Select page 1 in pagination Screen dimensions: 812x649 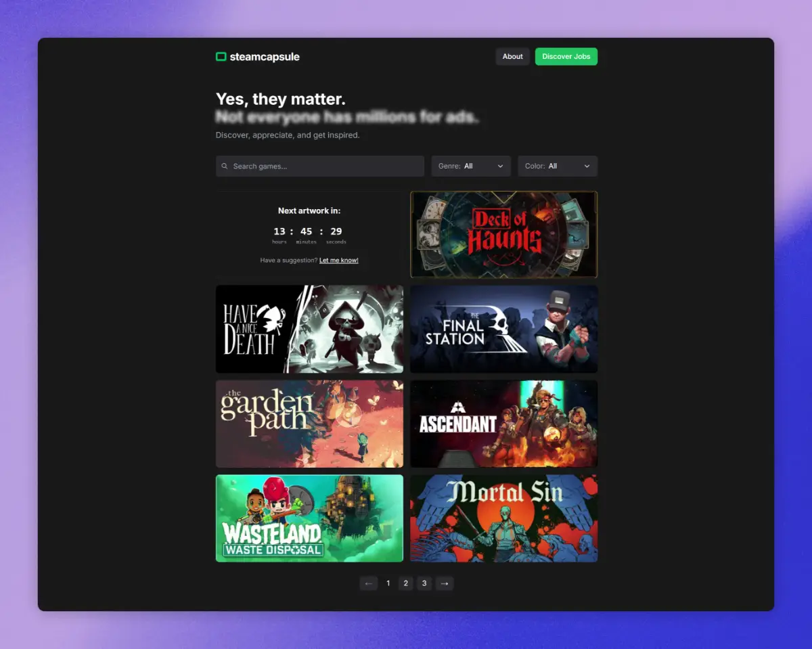click(x=388, y=583)
